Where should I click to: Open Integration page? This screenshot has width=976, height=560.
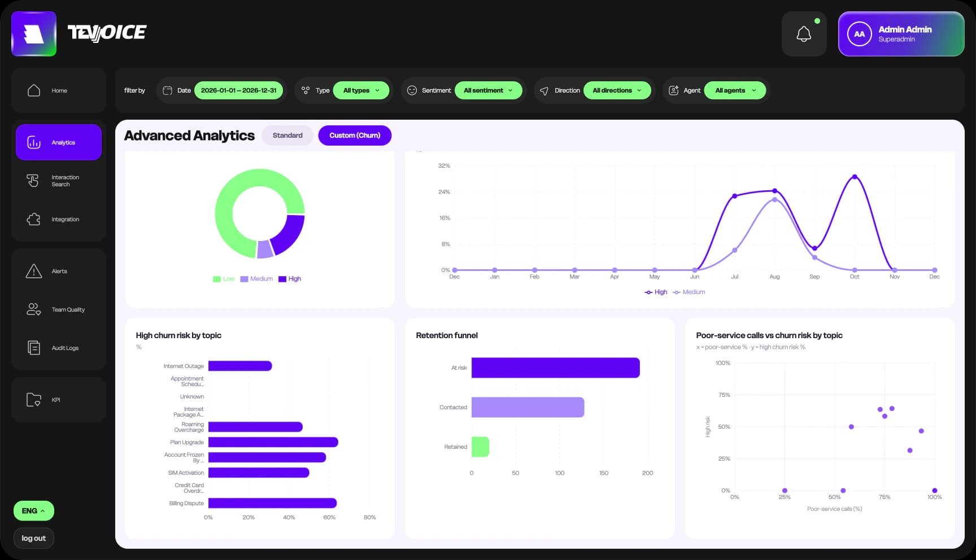click(x=59, y=219)
